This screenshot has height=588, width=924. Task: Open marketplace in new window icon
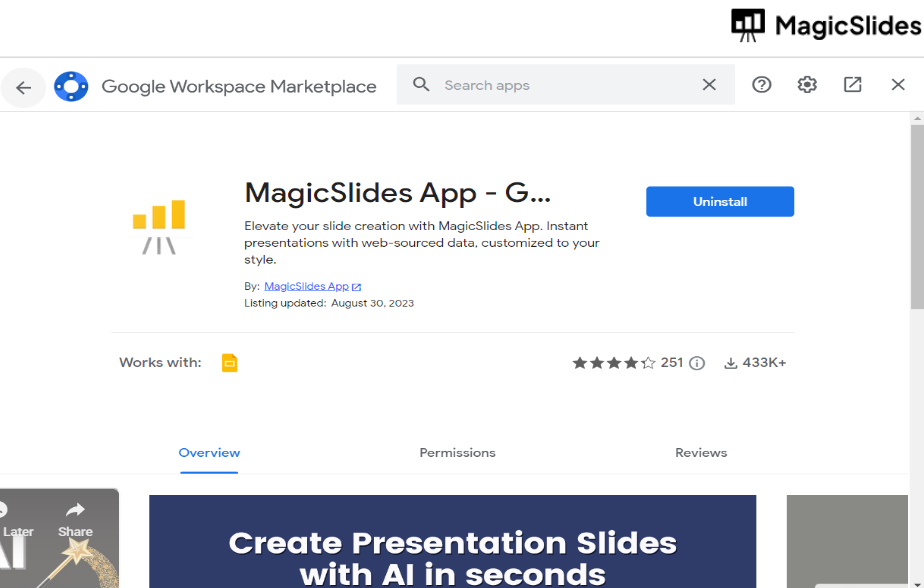852,85
